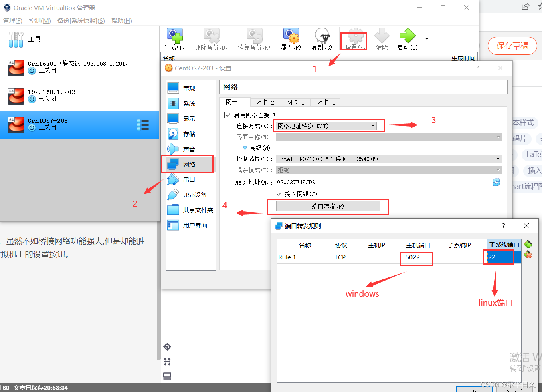This screenshot has height=392, width=542.
Task: Click the crosshair target icon in editor
Action: coord(167,347)
